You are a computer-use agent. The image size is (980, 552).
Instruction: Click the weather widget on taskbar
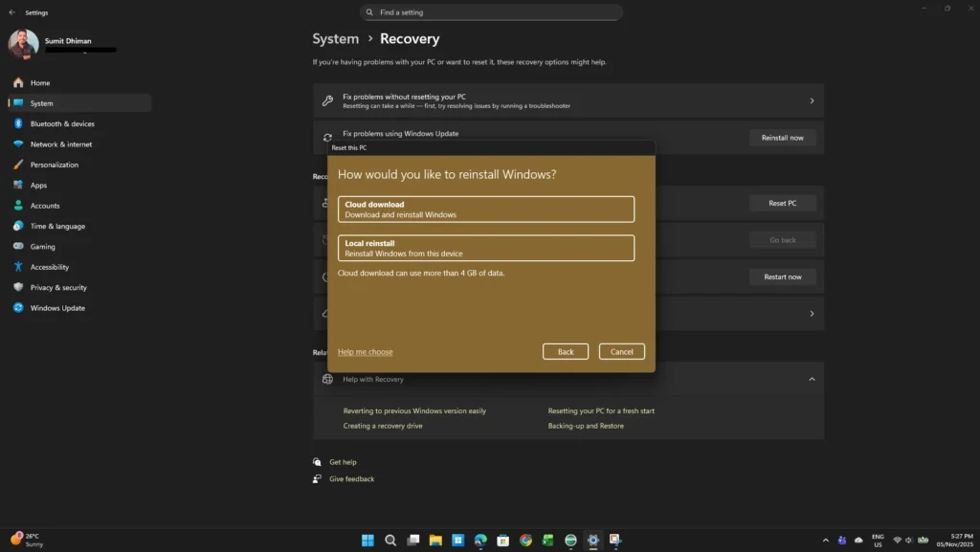coord(26,540)
